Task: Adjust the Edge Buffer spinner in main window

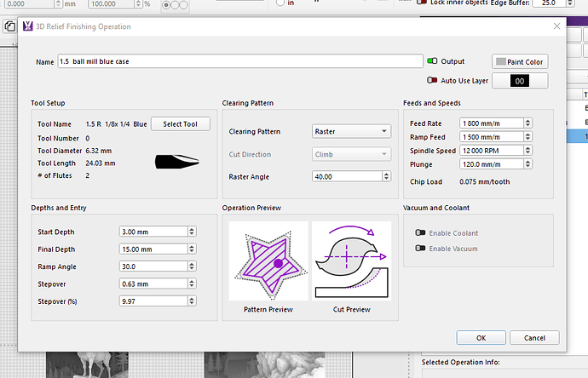Action: click(570, 3)
